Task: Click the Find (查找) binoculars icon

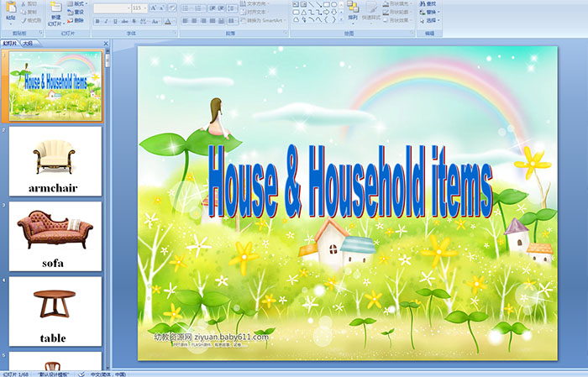Action: coord(423,3)
